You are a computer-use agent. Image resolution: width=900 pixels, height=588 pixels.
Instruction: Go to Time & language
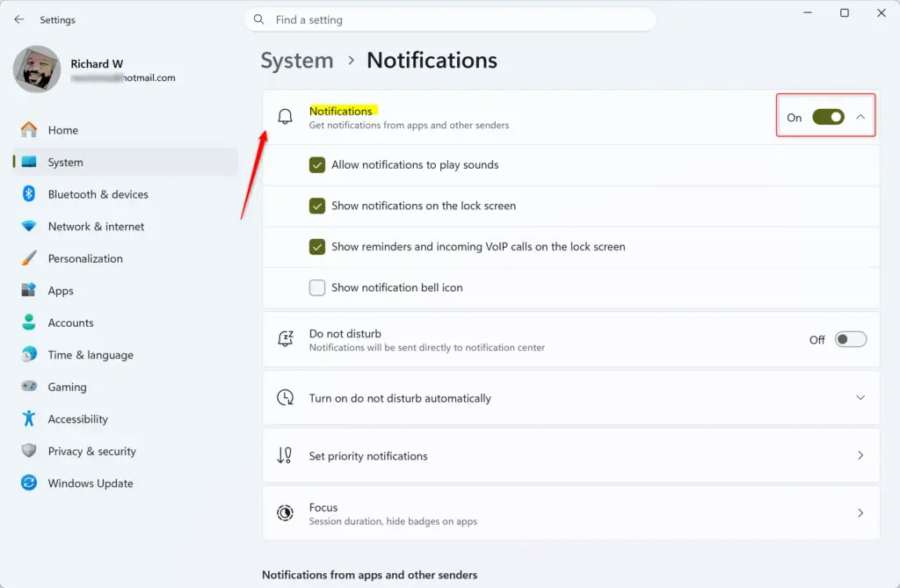coord(125,355)
